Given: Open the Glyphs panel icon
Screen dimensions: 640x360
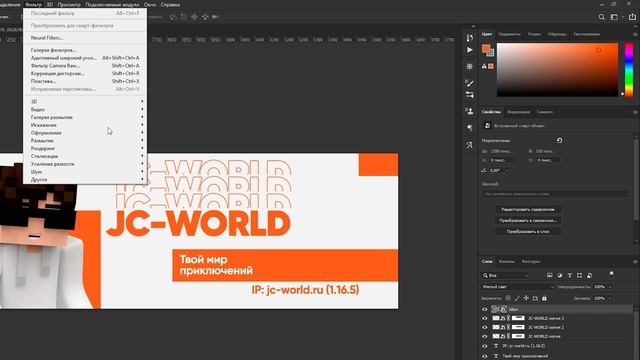Looking at the screenshot, I should [470, 145].
